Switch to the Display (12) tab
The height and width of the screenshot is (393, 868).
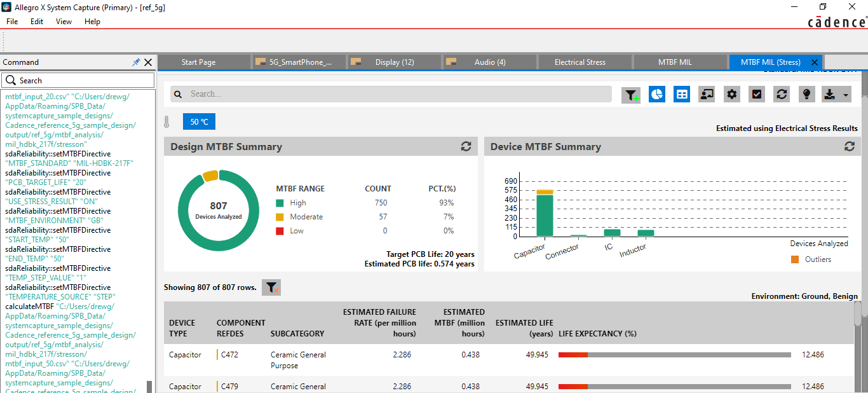394,62
